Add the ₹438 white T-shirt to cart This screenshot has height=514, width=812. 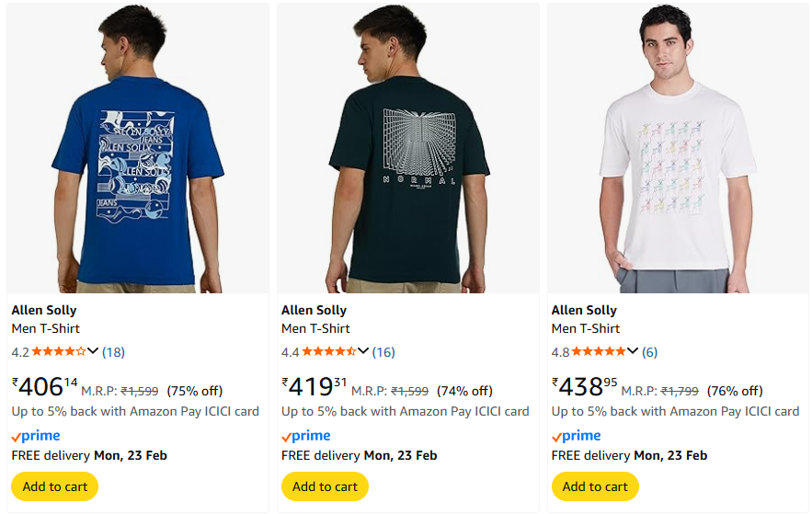click(x=595, y=486)
